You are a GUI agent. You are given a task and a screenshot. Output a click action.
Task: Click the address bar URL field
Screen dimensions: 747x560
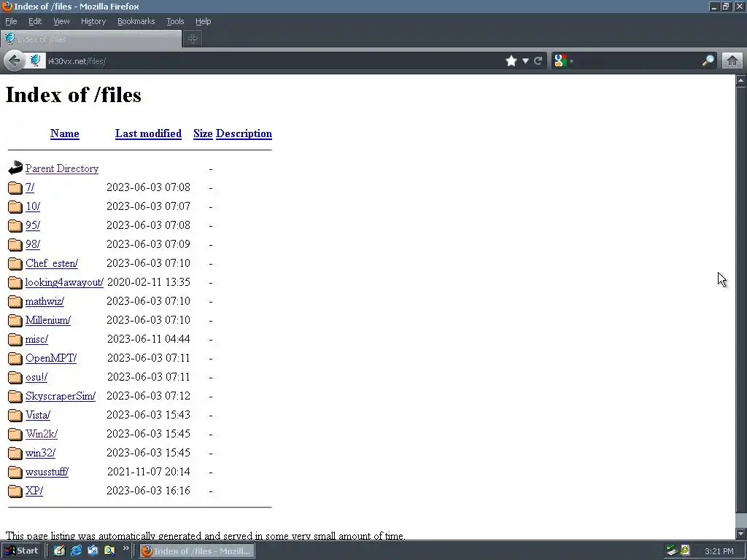pos(274,61)
